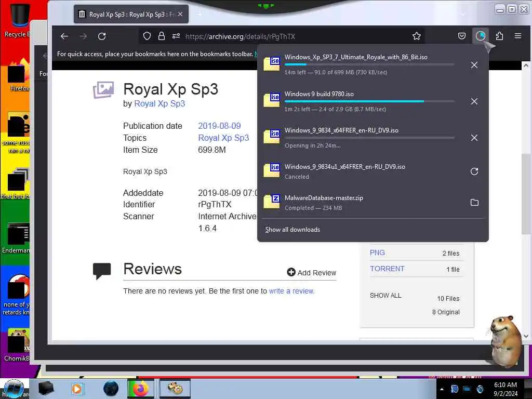Click the Item Size value 699.8M
Screen dimensions: 532x399
212,150
